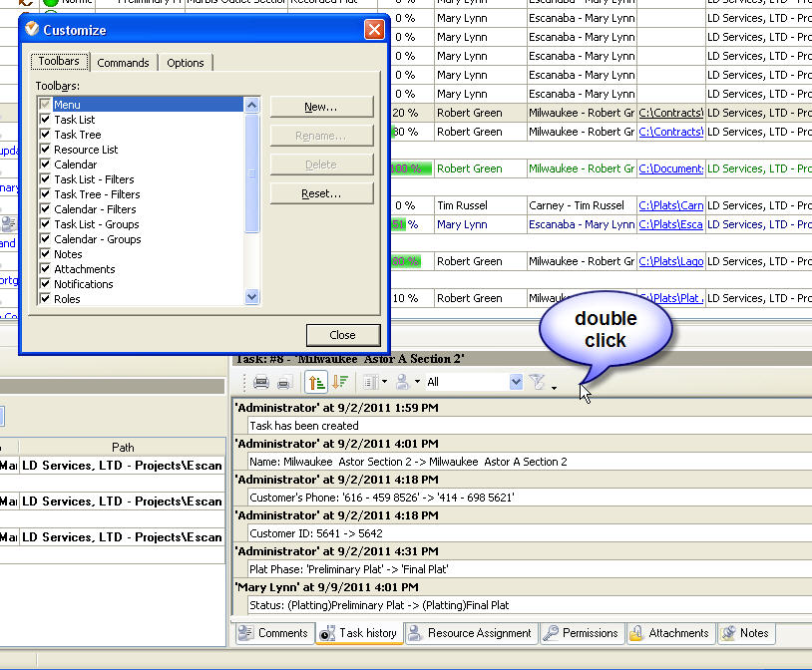This screenshot has height=670, width=812.
Task: Click the user filter icon
Action: (401, 382)
